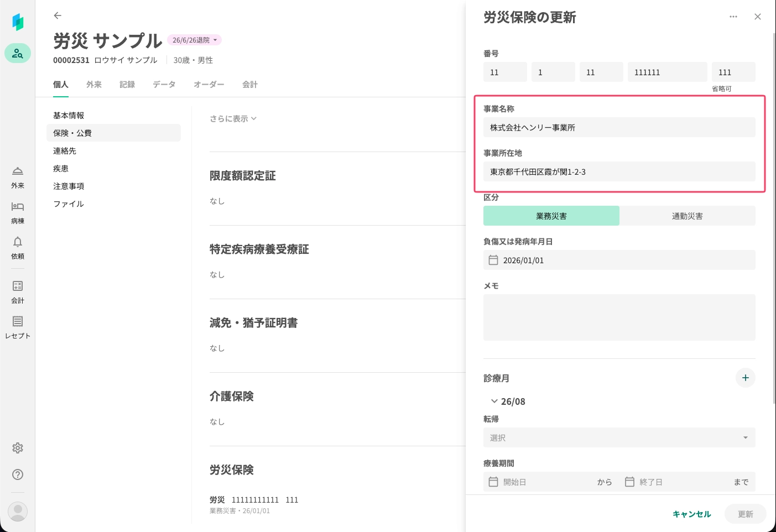Image resolution: width=776 pixels, height=532 pixels.
Task: Expand さらに表示
Action: coord(233,118)
